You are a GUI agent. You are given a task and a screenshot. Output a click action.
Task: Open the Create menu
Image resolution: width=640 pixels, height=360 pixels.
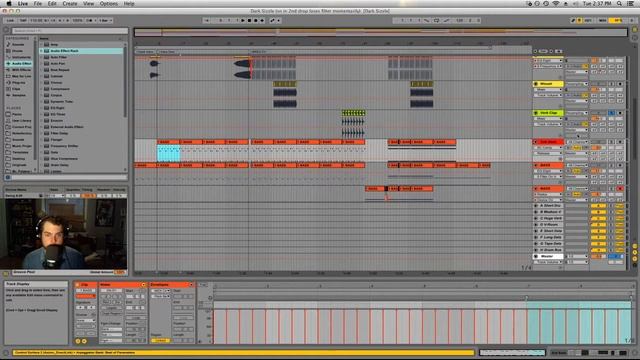(x=70, y=3)
